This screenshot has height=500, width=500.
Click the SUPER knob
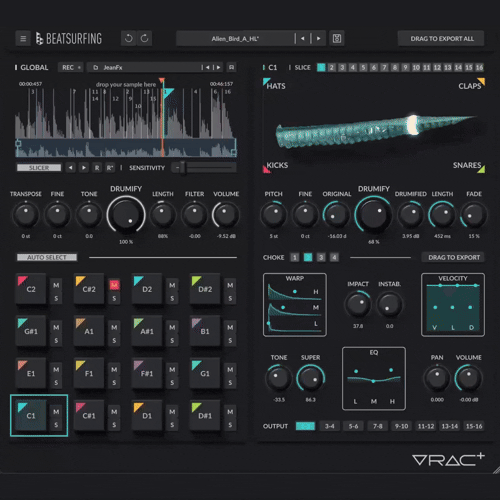pos(311,378)
